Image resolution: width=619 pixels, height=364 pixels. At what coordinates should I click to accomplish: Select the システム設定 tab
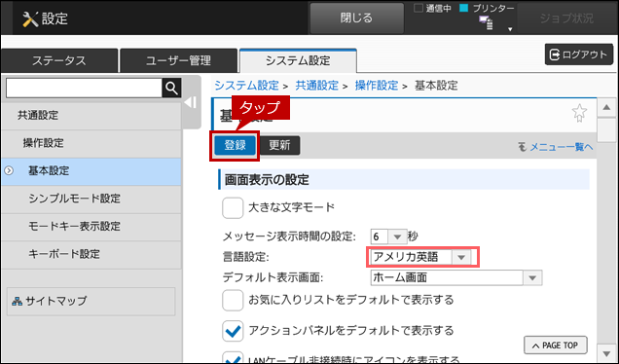pyautogui.click(x=298, y=60)
